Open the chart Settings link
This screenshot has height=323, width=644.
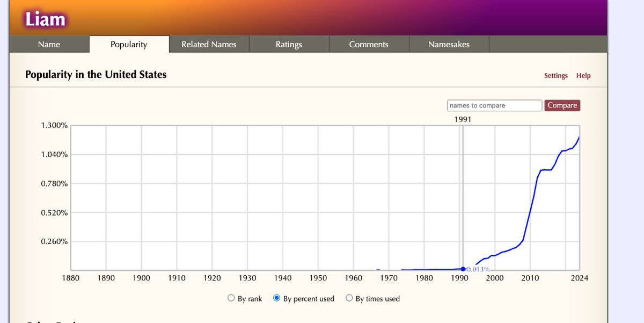pyautogui.click(x=556, y=76)
